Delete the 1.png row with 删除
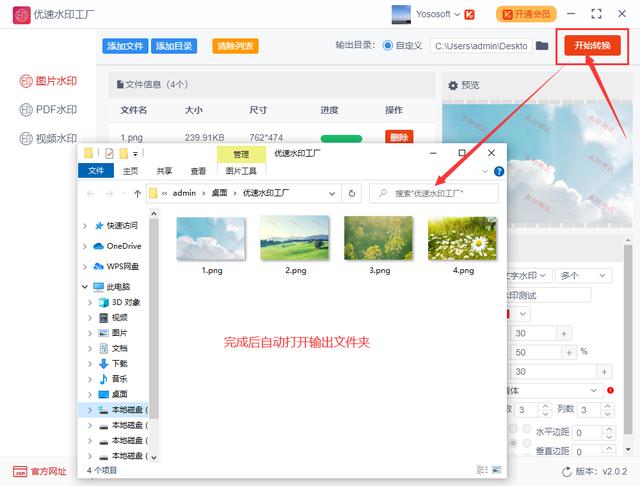This screenshot has height=486, width=640. (399, 137)
